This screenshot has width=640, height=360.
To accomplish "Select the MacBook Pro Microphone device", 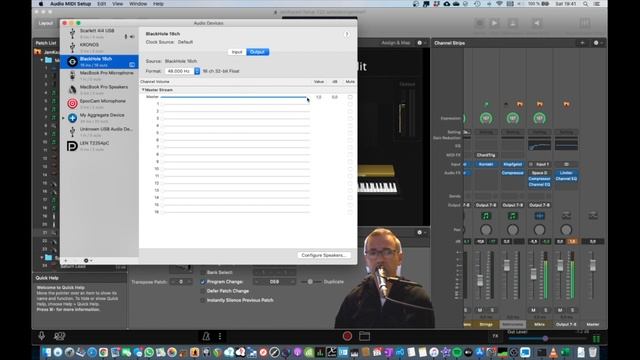I will [99, 76].
